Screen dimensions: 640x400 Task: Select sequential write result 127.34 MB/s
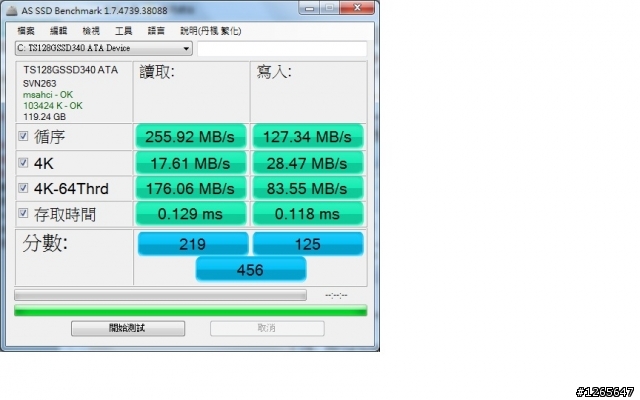pos(308,137)
